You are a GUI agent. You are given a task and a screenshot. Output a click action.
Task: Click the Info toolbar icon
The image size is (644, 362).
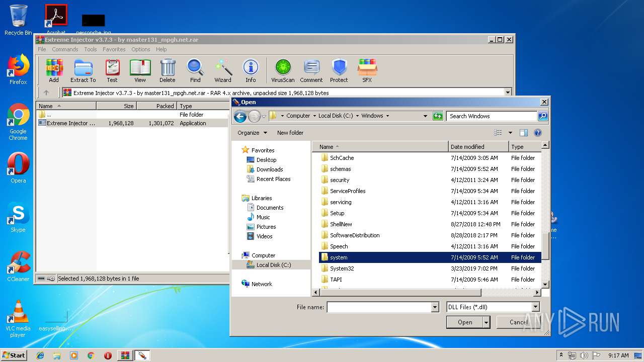[251, 70]
